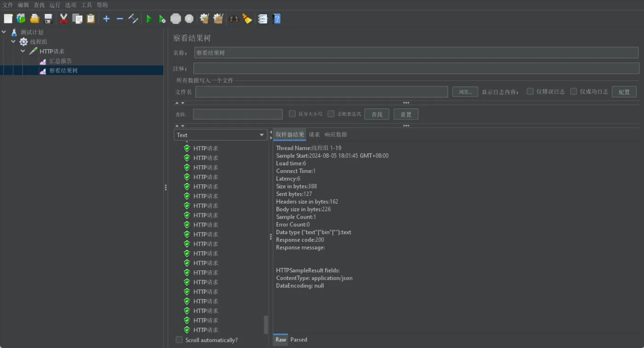
Task: Click the Thread Name line
Action: (x=309, y=148)
